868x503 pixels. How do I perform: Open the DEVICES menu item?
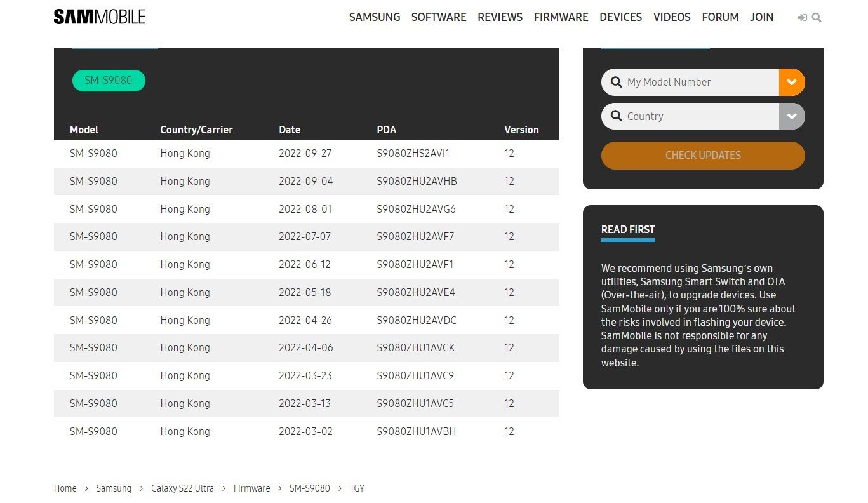620,17
